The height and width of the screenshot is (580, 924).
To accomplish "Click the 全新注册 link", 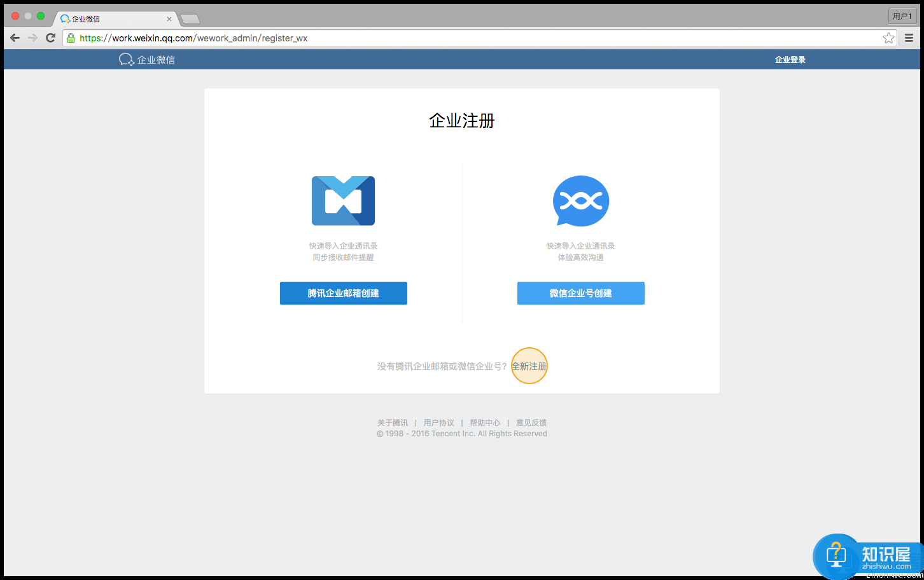I will coord(529,366).
